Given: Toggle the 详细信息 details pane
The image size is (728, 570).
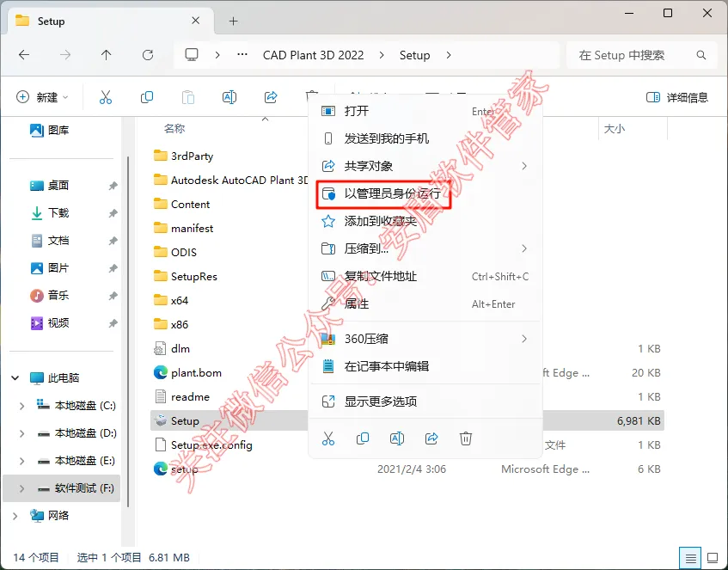Looking at the screenshot, I should [677, 97].
